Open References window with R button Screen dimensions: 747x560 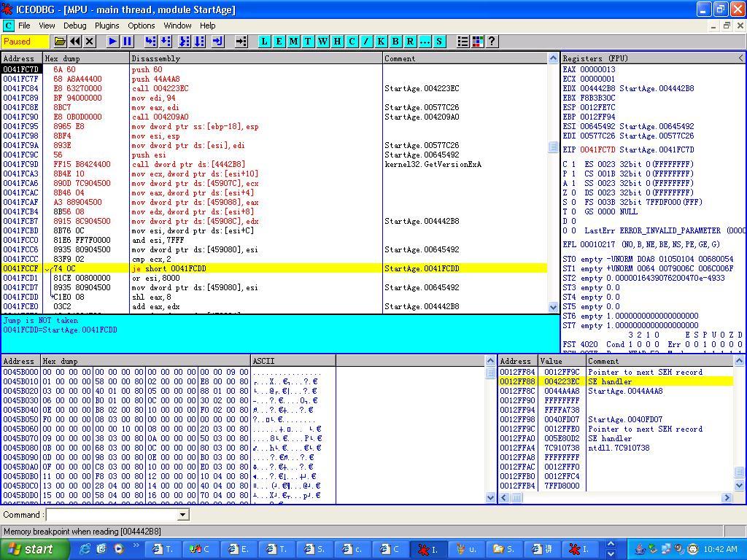410,42
